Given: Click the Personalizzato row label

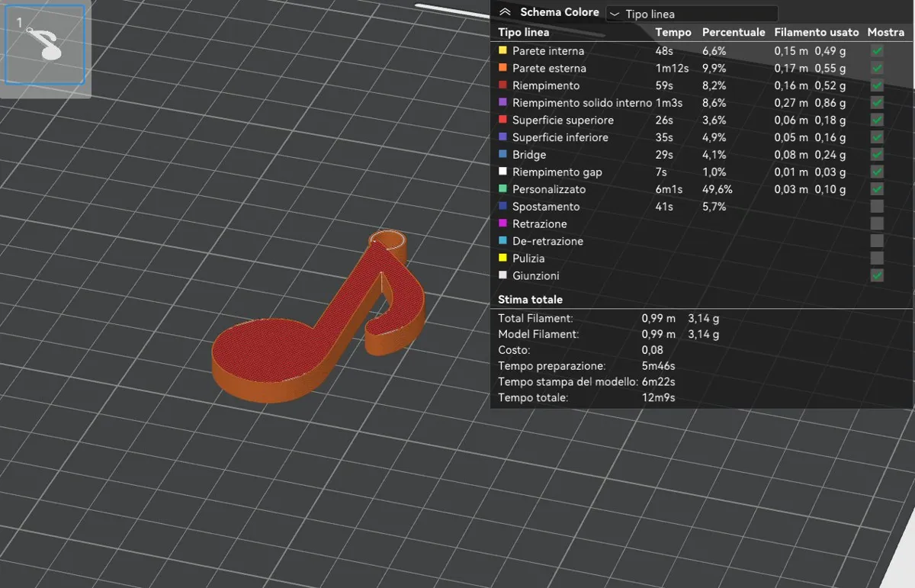Looking at the screenshot, I should click(x=549, y=189).
